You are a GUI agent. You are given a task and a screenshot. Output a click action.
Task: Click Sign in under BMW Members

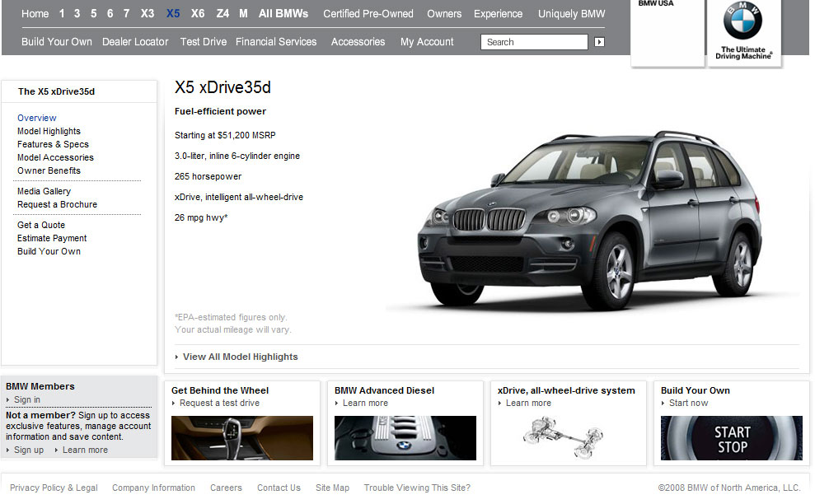(x=27, y=399)
